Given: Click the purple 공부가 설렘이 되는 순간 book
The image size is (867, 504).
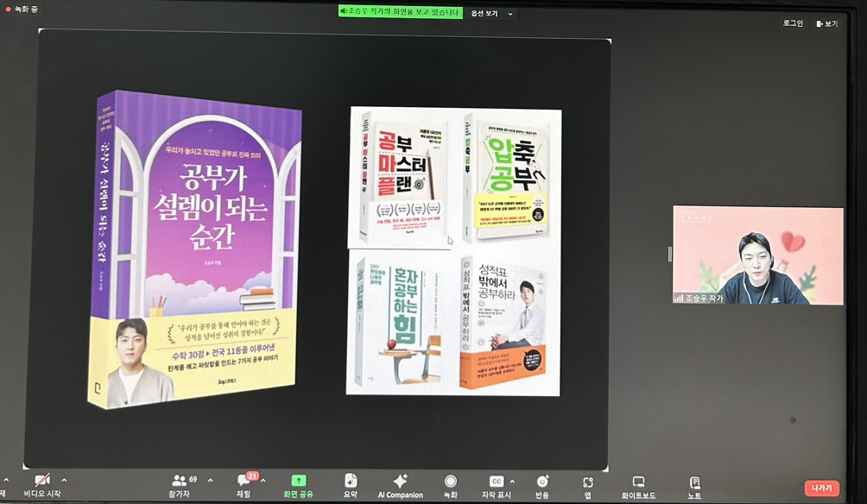Looking at the screenshot, I should (193, 249).
